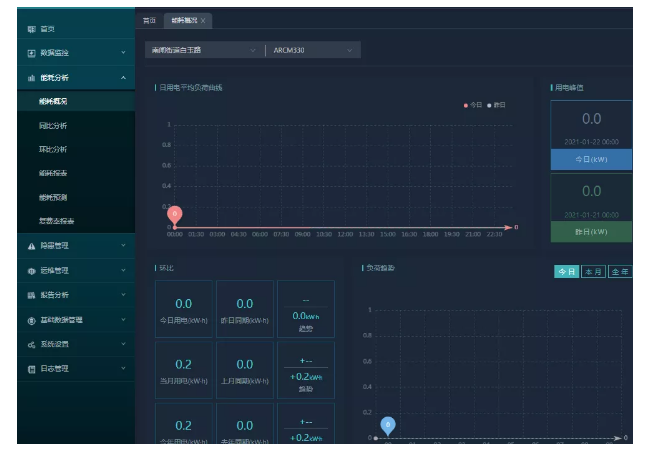This screenshot has width=647, height=456.
Task: Click the 22:30 label on the time axis
Action: click(x=494, y=234)
